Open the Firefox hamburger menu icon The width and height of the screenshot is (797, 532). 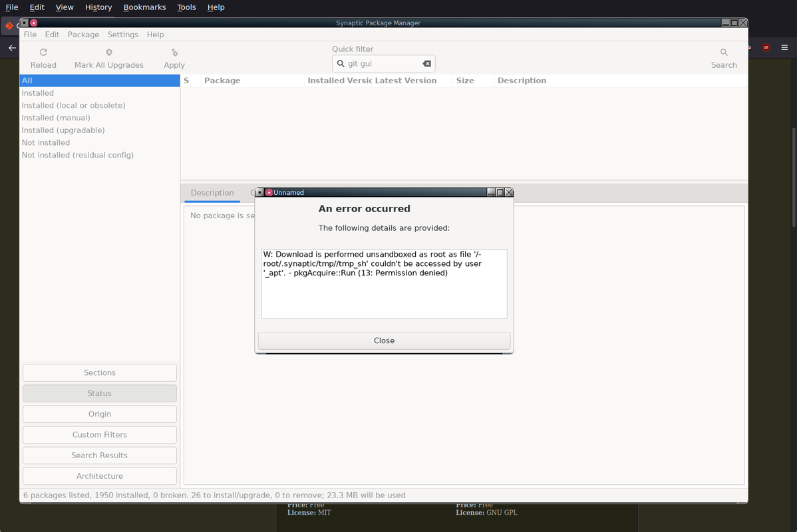(x=784, y=48)
